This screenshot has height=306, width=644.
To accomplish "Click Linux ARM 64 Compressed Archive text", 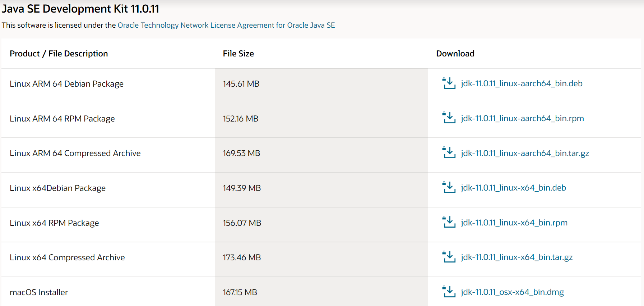I will tap(75, 153).
